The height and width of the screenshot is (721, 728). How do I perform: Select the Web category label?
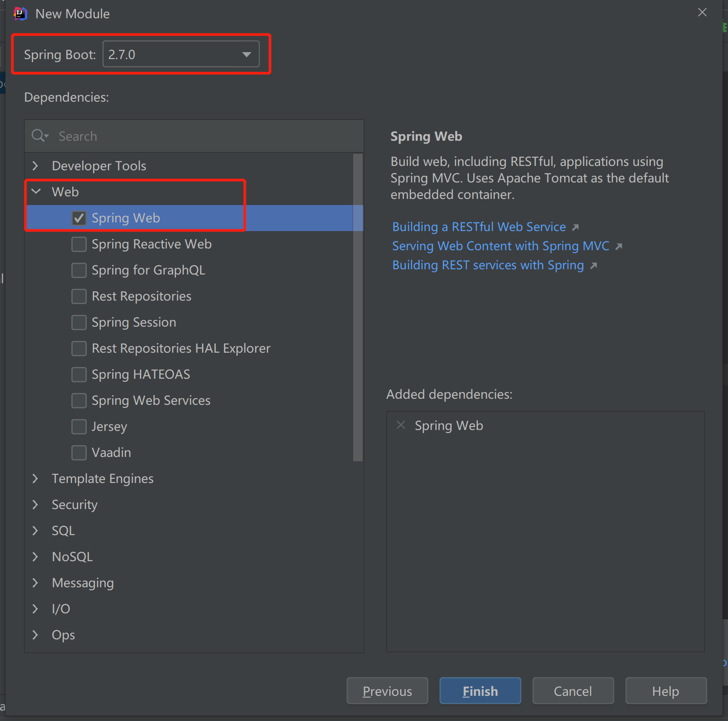click(65, 192)
